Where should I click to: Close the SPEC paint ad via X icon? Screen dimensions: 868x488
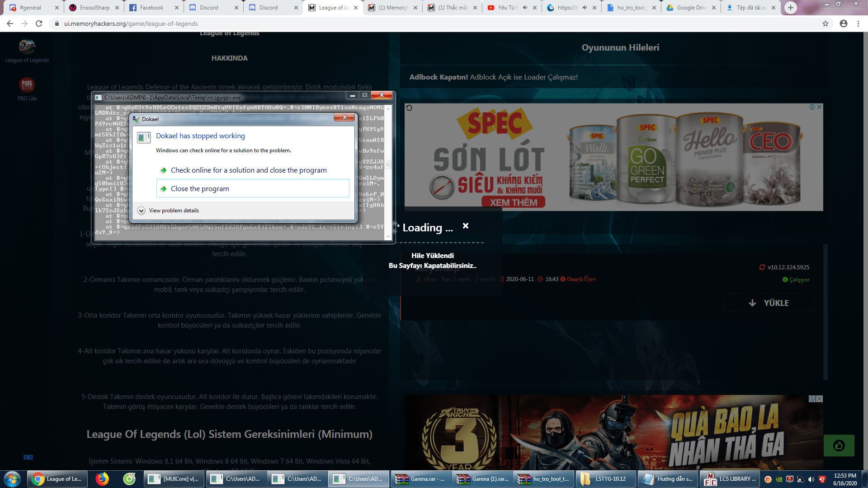pos(819,107)
